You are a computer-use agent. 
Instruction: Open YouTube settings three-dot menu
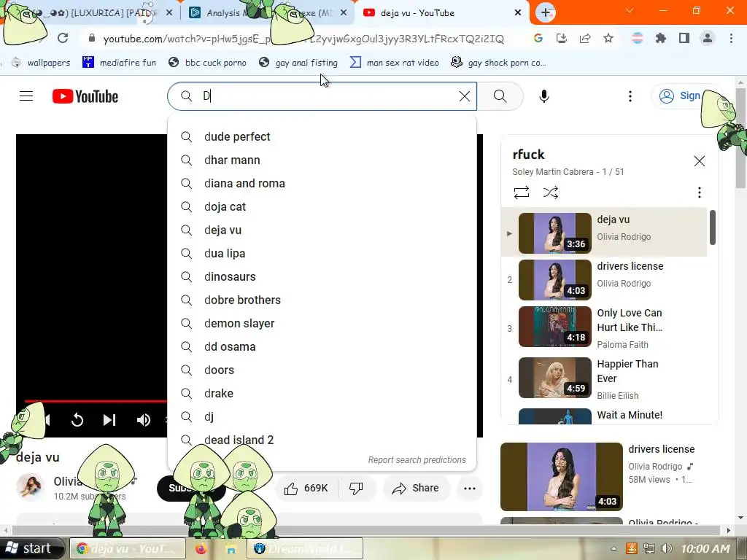coord(630,96)
